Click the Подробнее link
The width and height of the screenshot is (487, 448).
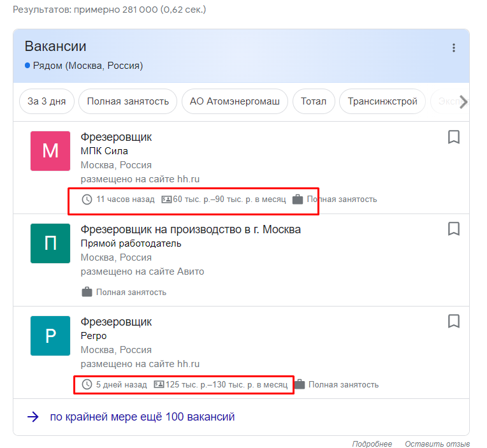coord(372,444)
